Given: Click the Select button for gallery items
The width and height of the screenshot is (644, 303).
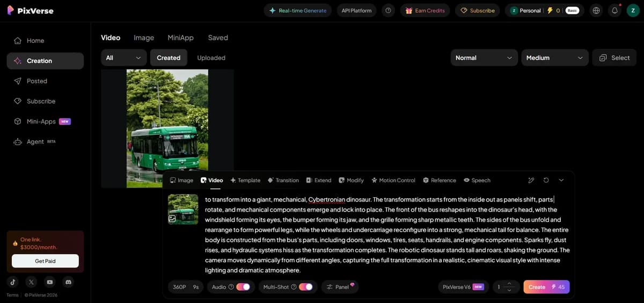Looking at the screenshot, I should tap(614, 57).
